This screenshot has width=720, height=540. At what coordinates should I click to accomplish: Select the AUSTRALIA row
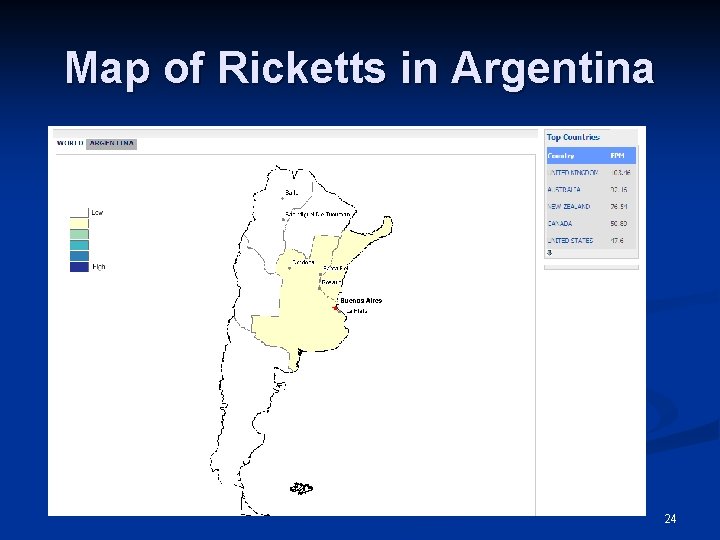click(591, 190)
